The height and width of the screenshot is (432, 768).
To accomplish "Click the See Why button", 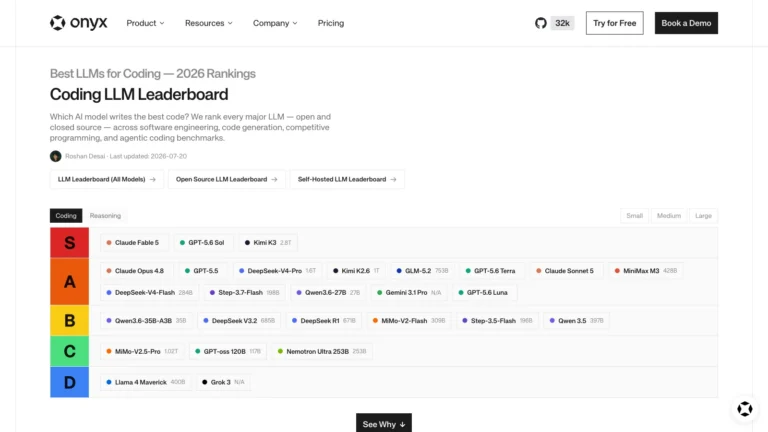I will click(x=384, y=424).
